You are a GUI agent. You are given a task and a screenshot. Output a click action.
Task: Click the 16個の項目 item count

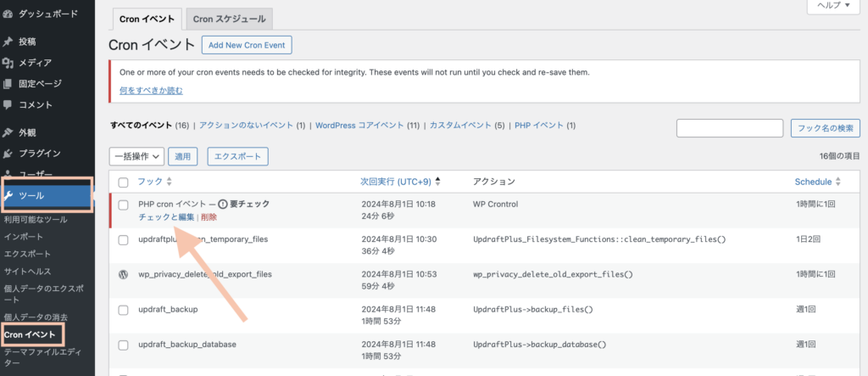click(840, 156)
